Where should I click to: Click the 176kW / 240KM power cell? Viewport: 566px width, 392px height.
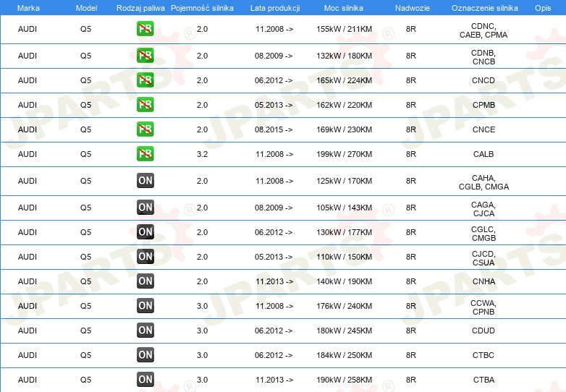(x=344, y=306)
